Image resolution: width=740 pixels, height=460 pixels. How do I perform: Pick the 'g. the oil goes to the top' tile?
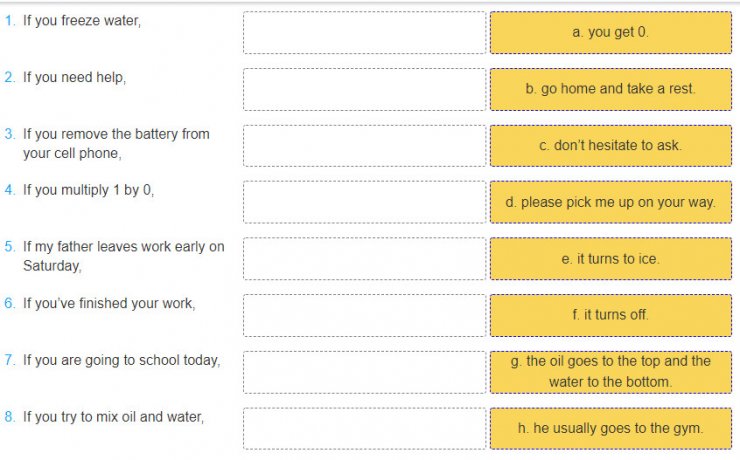[610, 371]
